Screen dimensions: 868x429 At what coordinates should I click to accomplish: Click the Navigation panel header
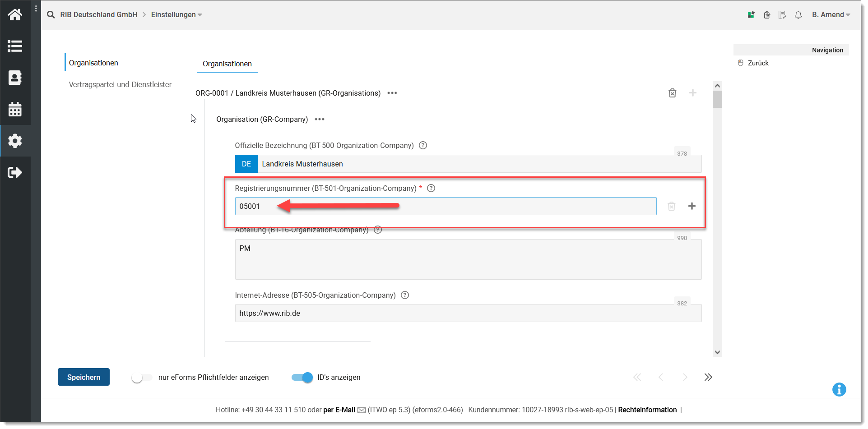pyautogui.click(x=791, y=50)
